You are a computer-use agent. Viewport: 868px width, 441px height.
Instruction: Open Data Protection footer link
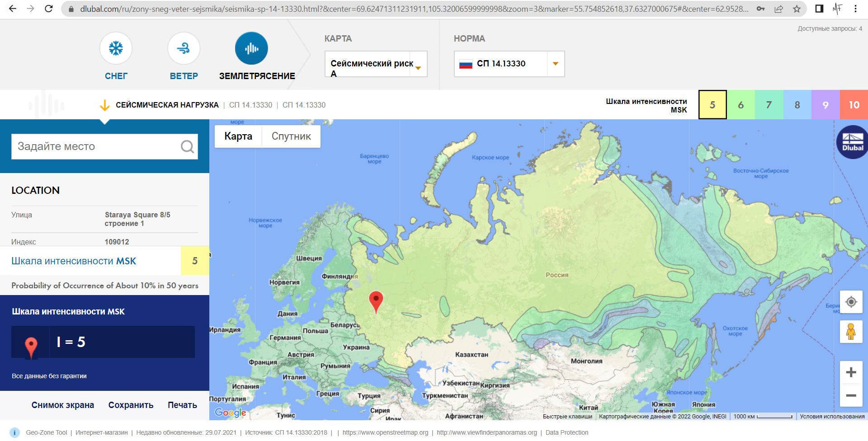[567, 432]
